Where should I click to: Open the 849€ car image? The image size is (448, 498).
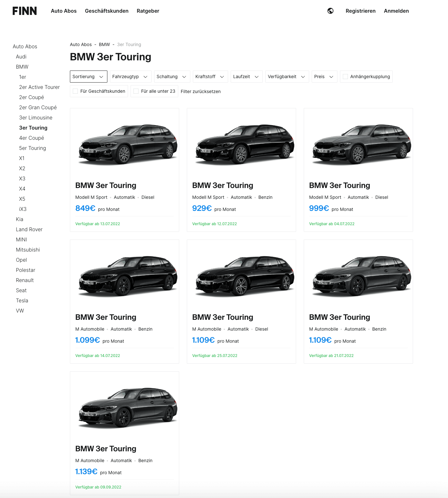coord(127,145)
